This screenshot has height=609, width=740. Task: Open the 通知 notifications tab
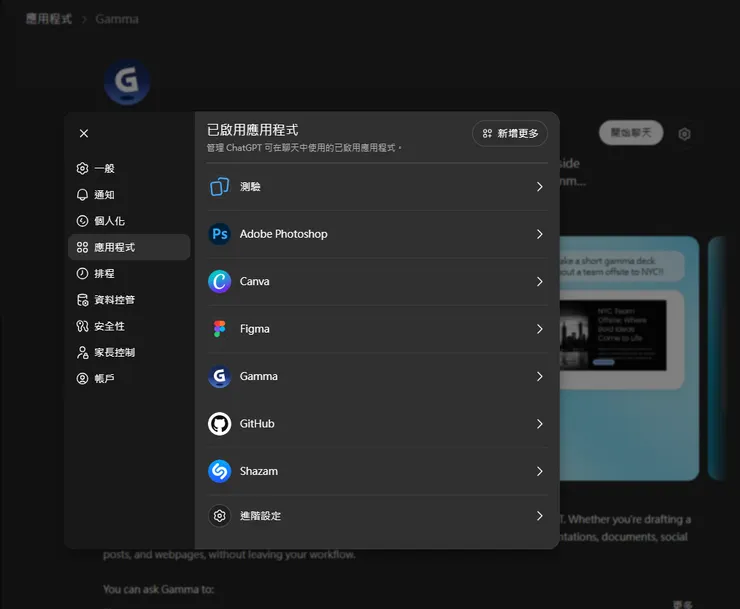tap(129, 195)
